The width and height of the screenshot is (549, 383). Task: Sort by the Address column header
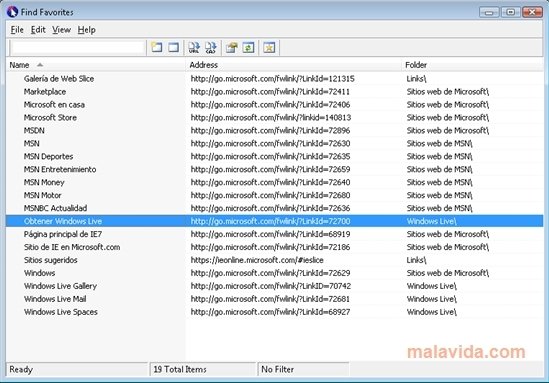[293, 65]
